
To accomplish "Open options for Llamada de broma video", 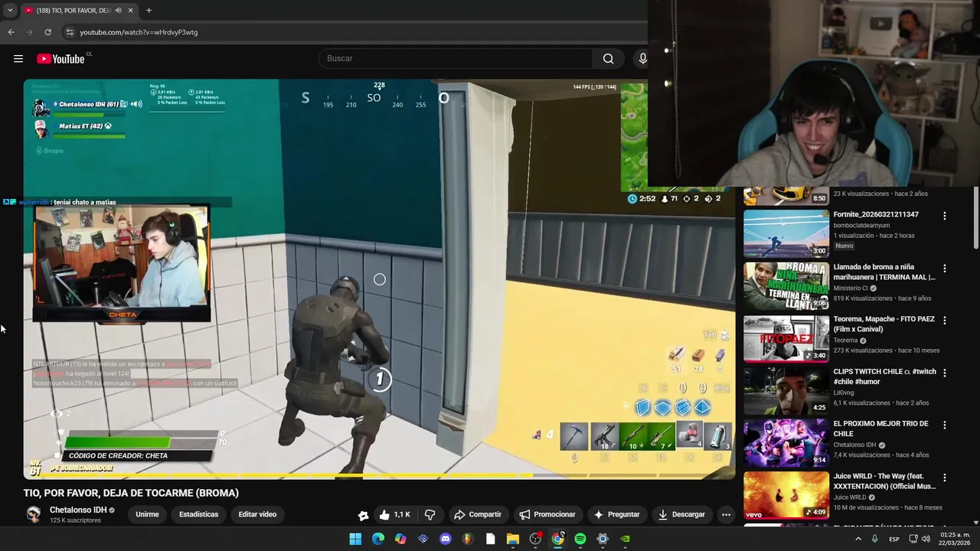I will (944, 269).
